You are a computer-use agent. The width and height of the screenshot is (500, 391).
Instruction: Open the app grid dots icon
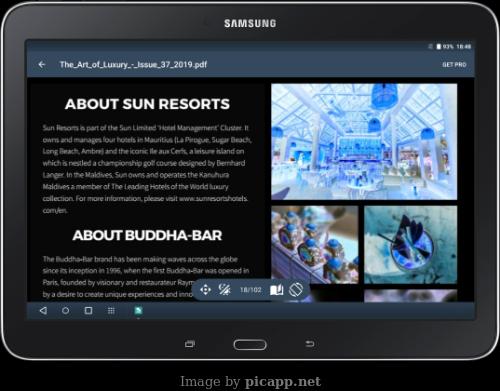pos(111,311)
